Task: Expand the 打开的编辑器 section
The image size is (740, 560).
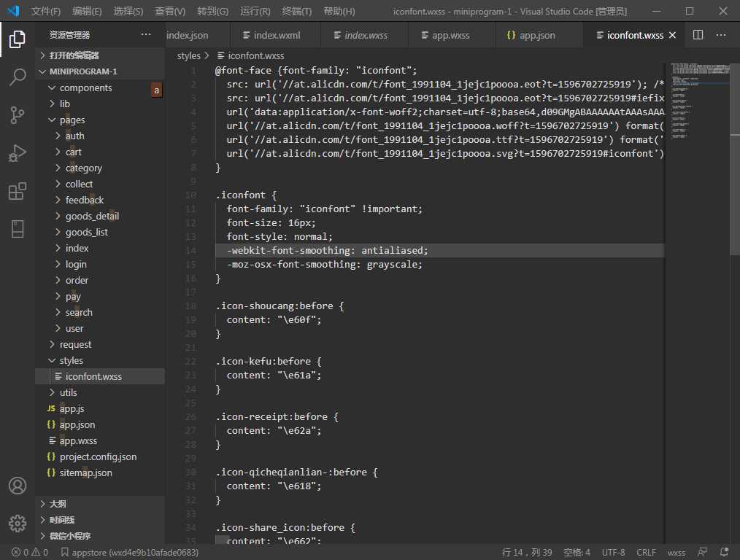Action: (x=100, y=55)
